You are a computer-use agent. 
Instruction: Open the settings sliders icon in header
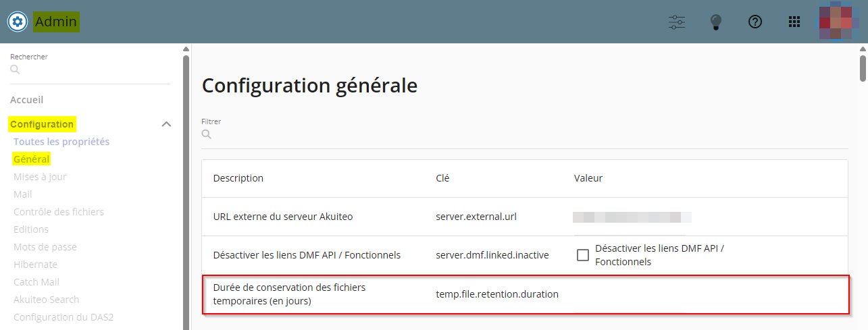pos(677,22)
